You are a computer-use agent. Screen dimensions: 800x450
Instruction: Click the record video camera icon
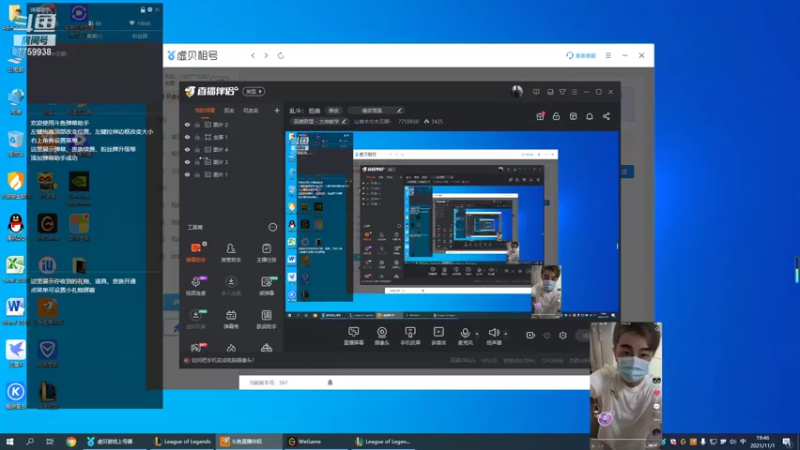[x=531, y=335]
